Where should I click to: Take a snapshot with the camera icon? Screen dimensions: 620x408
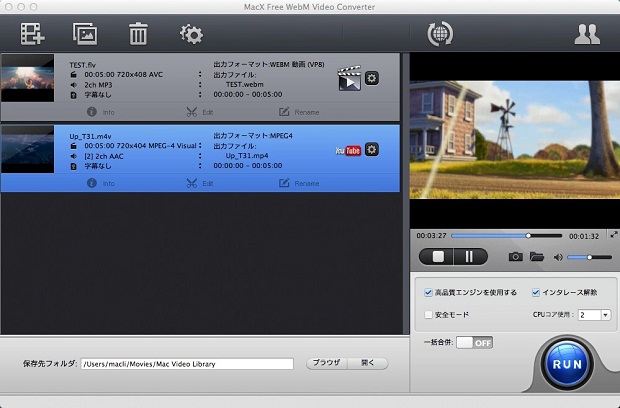[515, 257]
